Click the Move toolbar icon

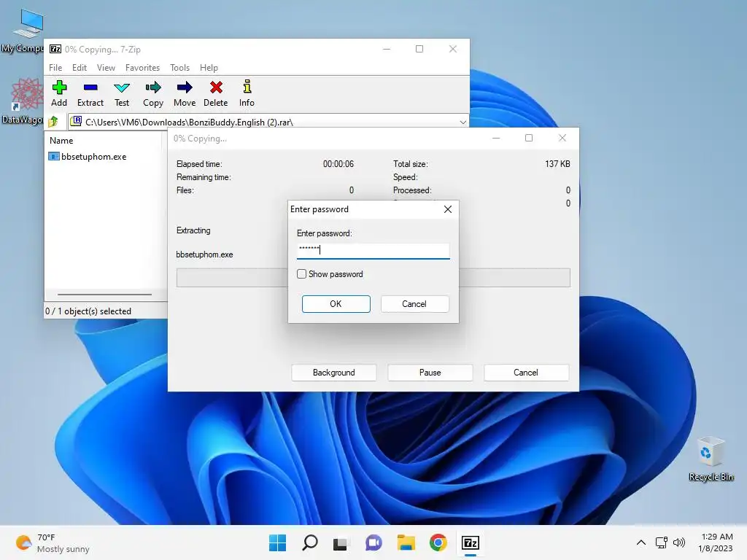point(185,93)
